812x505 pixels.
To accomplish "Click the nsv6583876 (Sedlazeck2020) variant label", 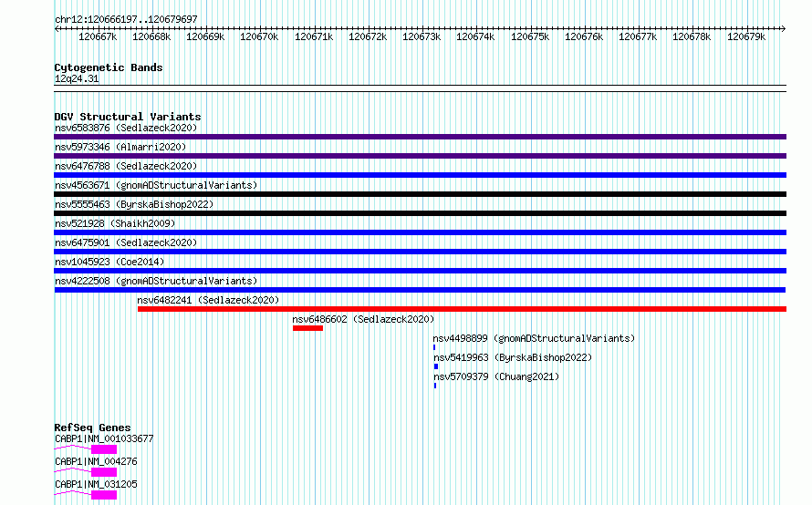I will (126, 128).
